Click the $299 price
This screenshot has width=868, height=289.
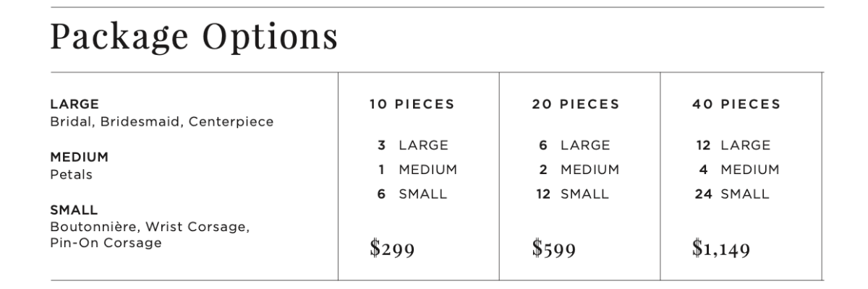pyautogui.click(x=391, y=249)
